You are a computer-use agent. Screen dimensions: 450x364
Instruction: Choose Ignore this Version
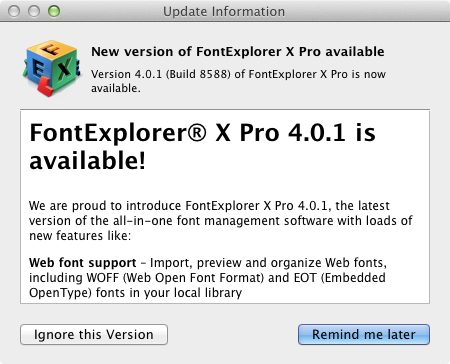coord(94,334)
